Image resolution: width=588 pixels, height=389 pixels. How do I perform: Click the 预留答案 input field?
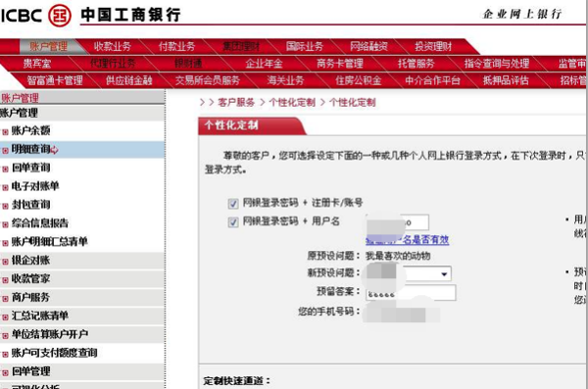tap(411, 293)
